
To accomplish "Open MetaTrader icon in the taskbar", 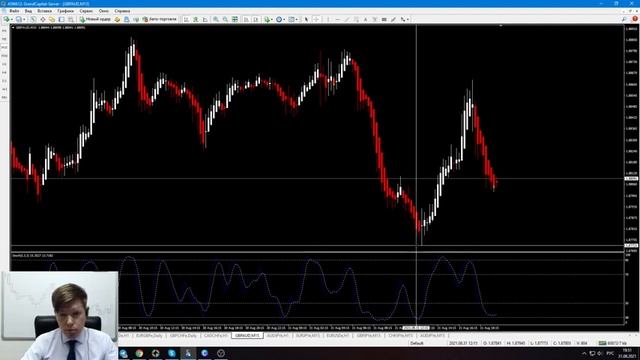I will 188,353.
